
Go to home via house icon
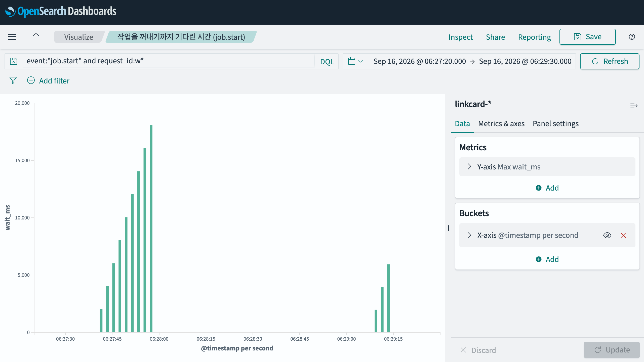coord(36,37)
